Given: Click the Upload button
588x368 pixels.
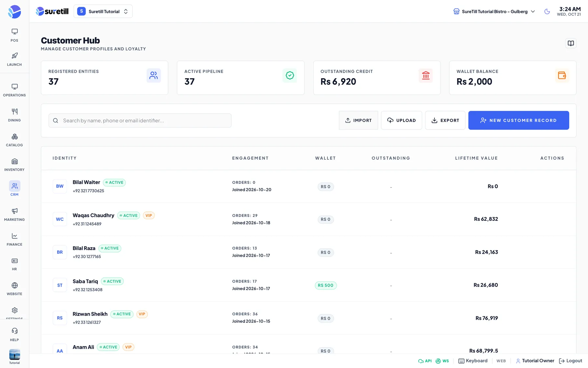Looking at the screenshot, I should pos(401,120).
